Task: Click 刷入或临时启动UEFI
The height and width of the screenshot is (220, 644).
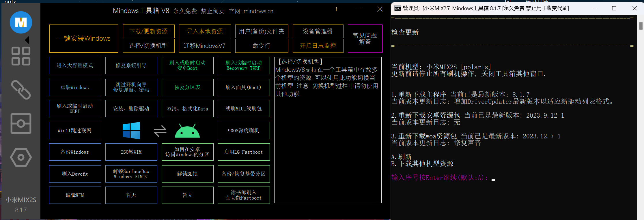Action: tap(75, 109)
